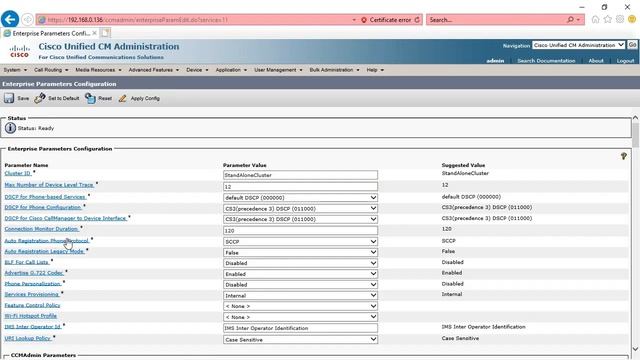This screenshot has height=360, width=640.
Task: Expand DSCP for Phone Configuration dropdown
Action: pyautogui.click(x=300, y=208)
